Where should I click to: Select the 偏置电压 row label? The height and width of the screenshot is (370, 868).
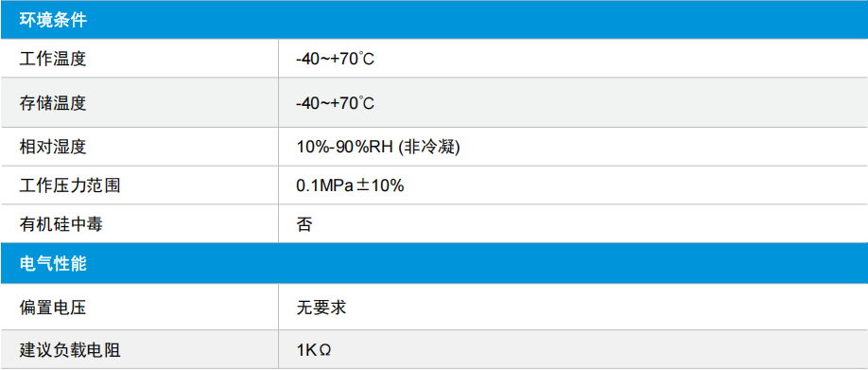click(53, 307)
